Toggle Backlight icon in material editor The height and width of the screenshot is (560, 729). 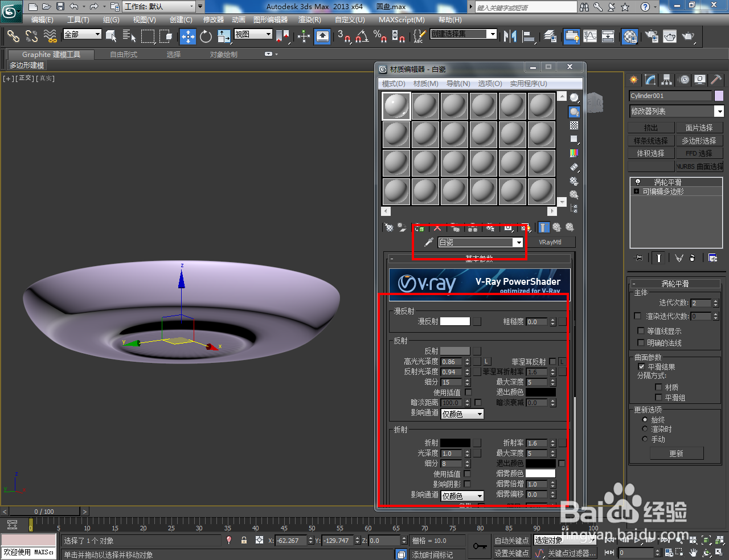(x=574, y=112)
